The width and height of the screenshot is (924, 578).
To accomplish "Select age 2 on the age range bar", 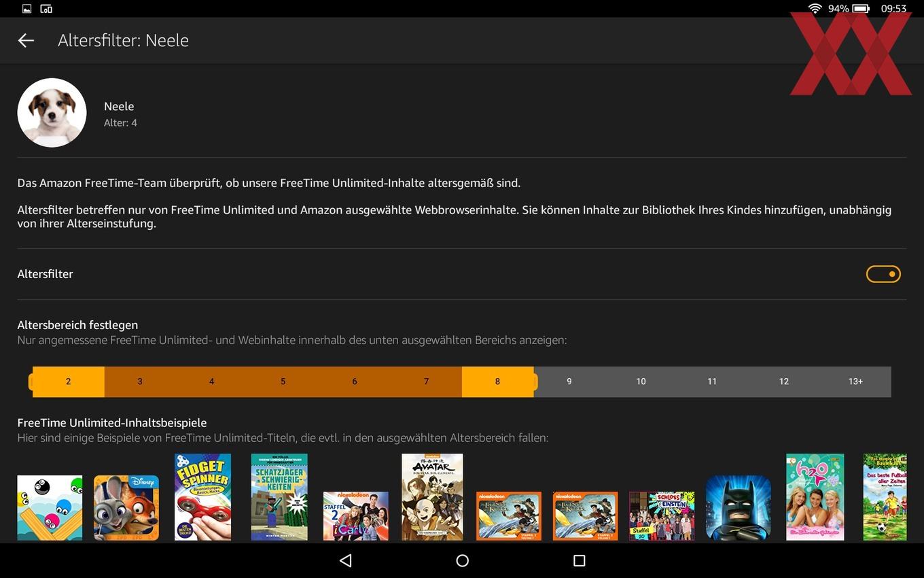I will 68,381.
